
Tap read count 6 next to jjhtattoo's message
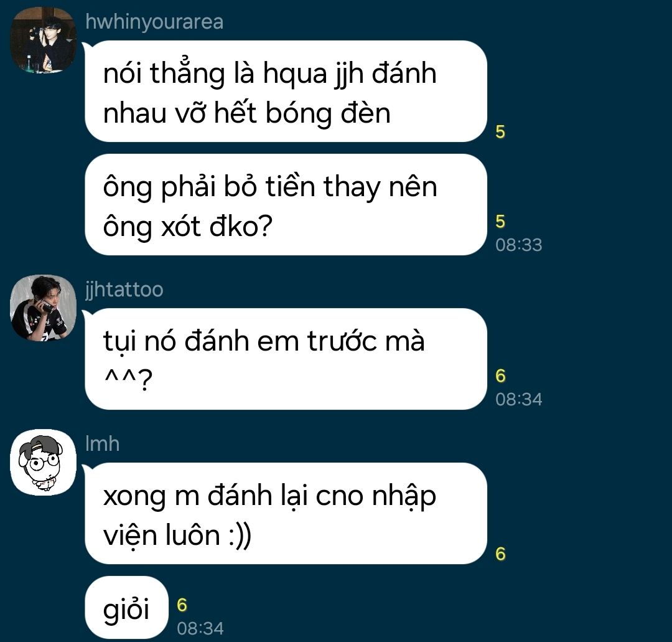click(x=500, y=375)
